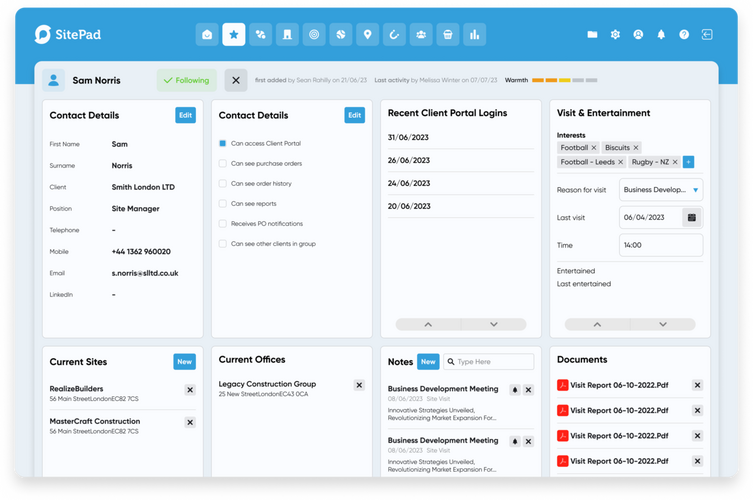The width and height of the screenshot is (753, 500).
Task: Click the Warmth rating indicator bar
Action: click(x=565, y=80)
